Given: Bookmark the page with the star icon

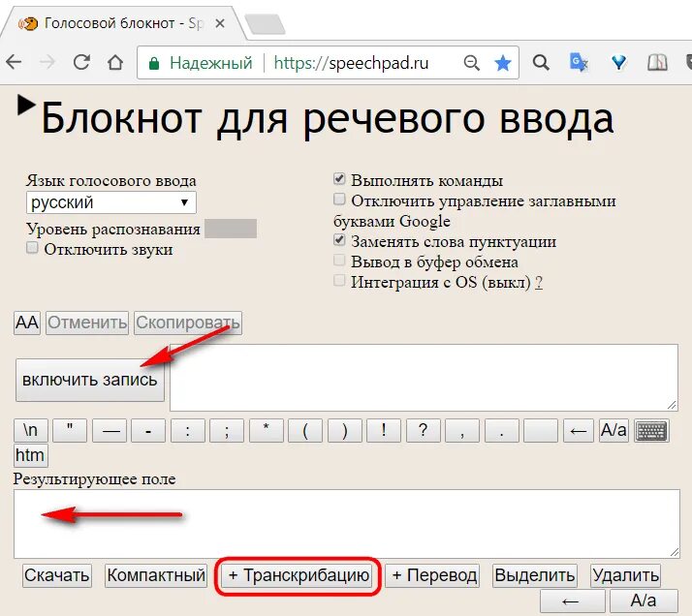Looking at the screenshot, I should [502, 63].
